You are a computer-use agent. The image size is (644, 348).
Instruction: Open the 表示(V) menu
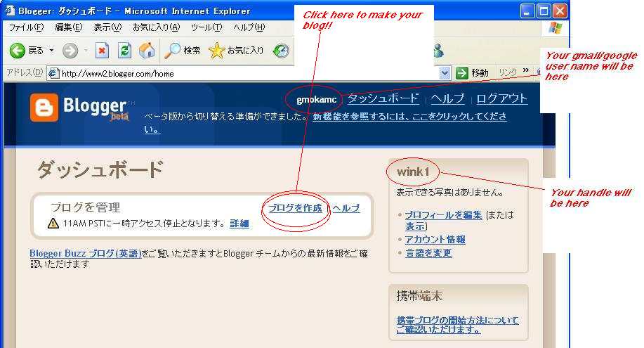(107, 27)
